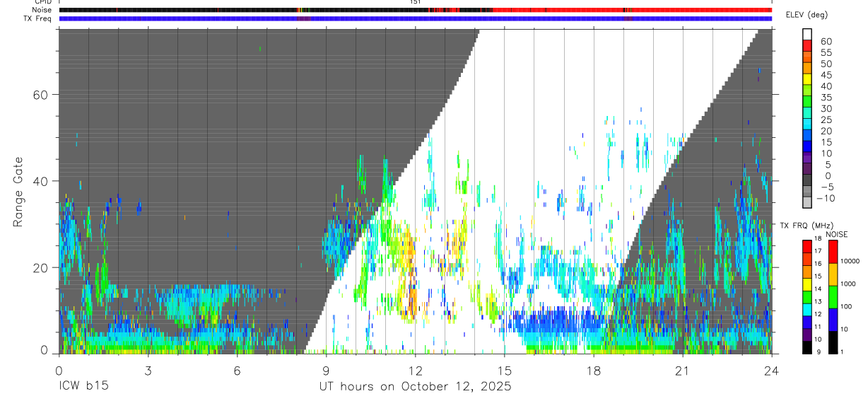Click the "11" tick on the TX FRQ scale
This screenshot has height=401, width=868.
point(818,326)
